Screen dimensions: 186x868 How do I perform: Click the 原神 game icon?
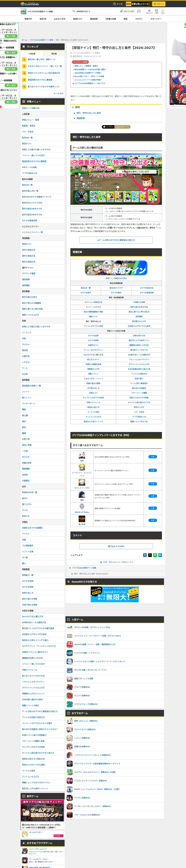coord(82,455)
